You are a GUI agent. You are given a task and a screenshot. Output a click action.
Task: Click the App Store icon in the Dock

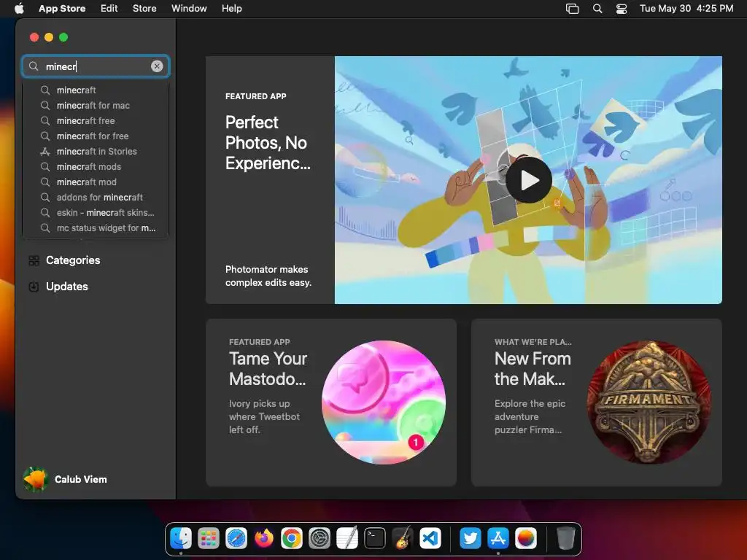498,539
